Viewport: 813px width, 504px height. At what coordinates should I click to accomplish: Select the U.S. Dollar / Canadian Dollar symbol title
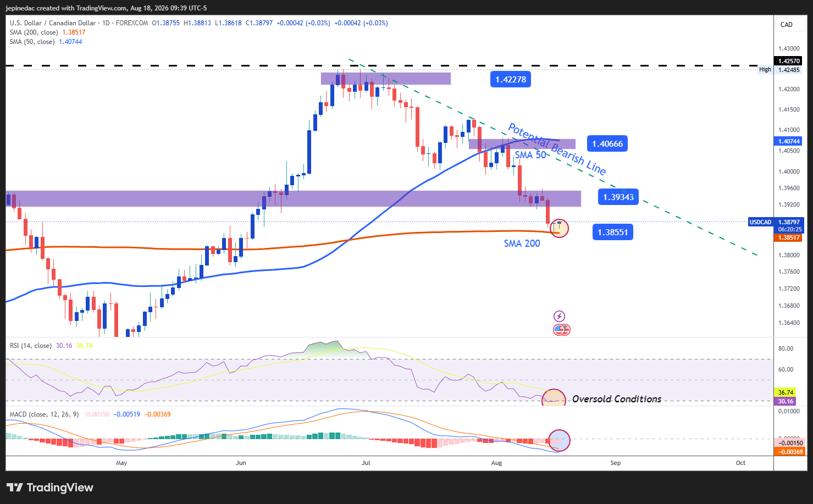[53, 23]
